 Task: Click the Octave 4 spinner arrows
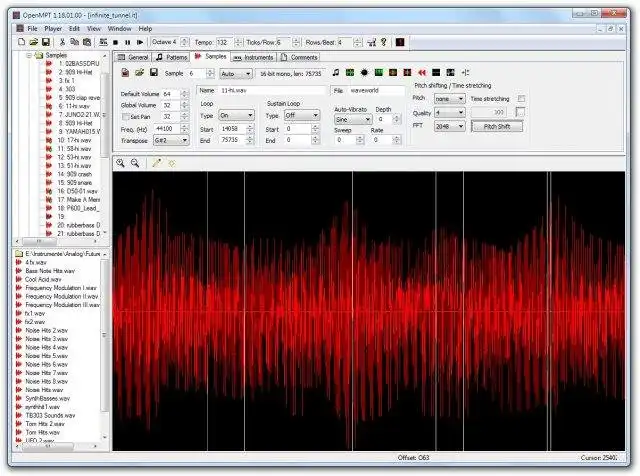click(184, 42)
